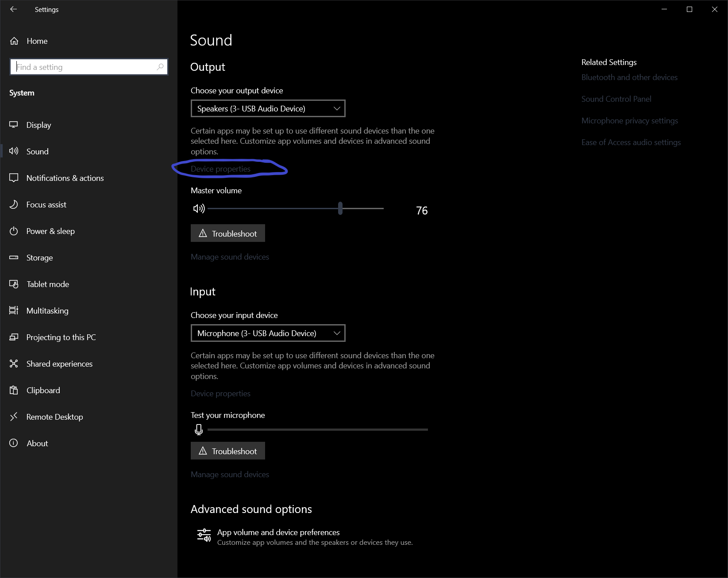Click the search magnifier icon
The width and height of the screenshot is (728, 578).
[x=160, y=67]
